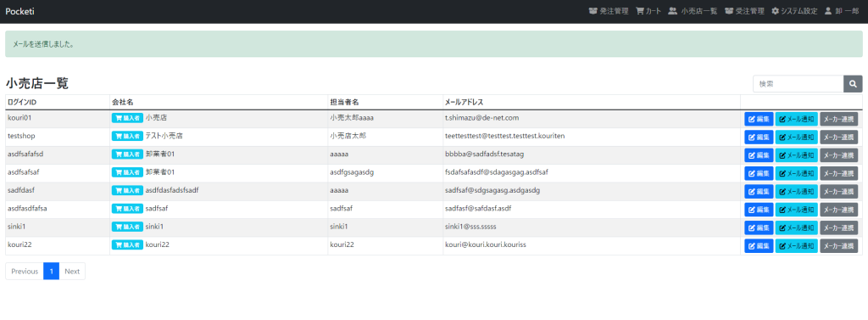The height and width of the screenshot is (320, 868).
Task: Edit the testshop row
Action: [759, 137]
